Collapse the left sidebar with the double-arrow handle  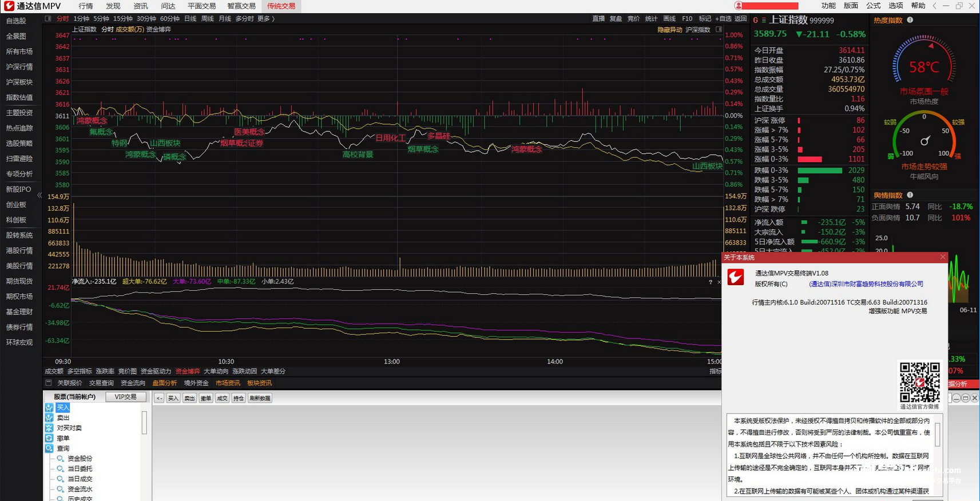[39, 195]
